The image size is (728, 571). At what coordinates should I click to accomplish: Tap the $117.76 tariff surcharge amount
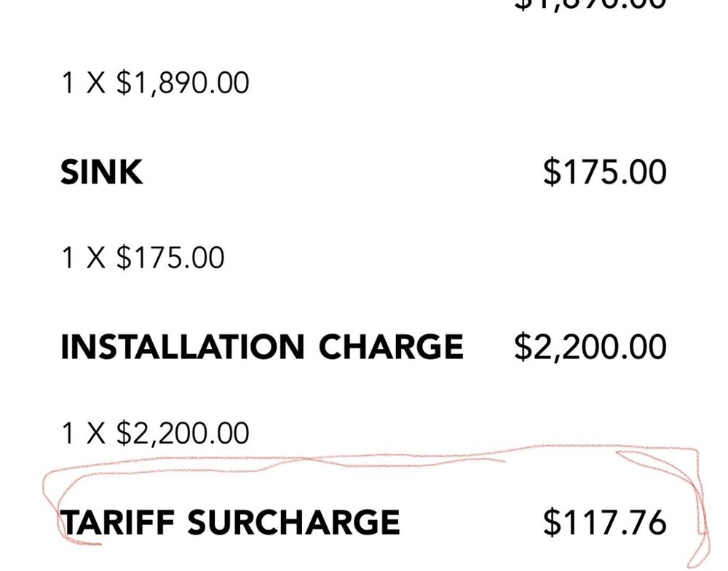pos(605,521)
